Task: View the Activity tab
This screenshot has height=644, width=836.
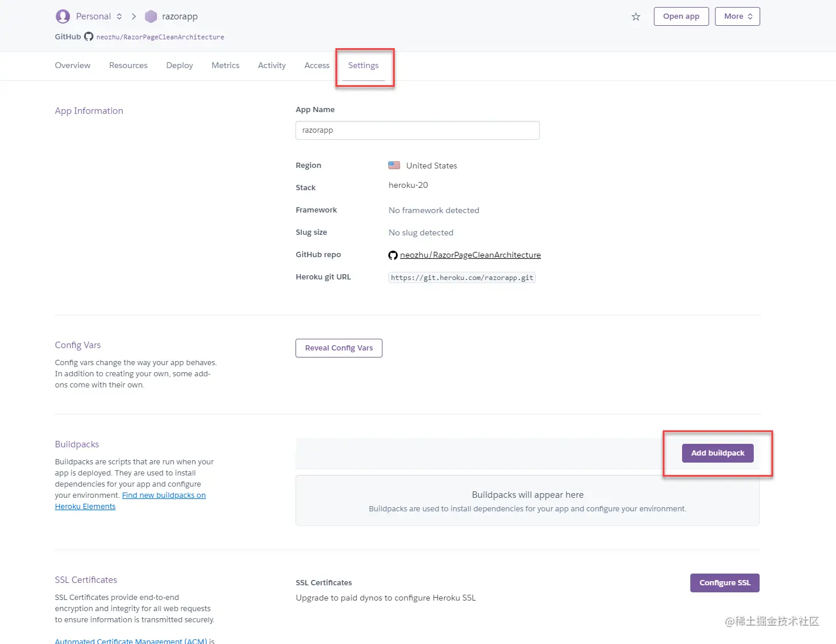Action: tap(272, 65)
